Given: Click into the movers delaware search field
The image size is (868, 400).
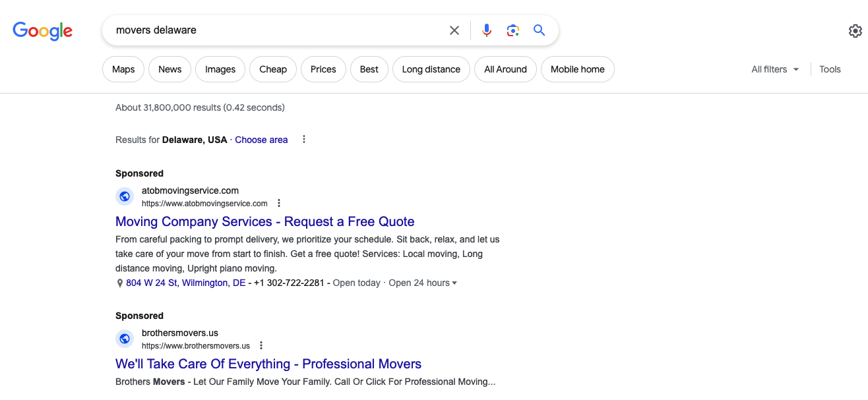Looking at the screenshot, I should coord(277,30).
